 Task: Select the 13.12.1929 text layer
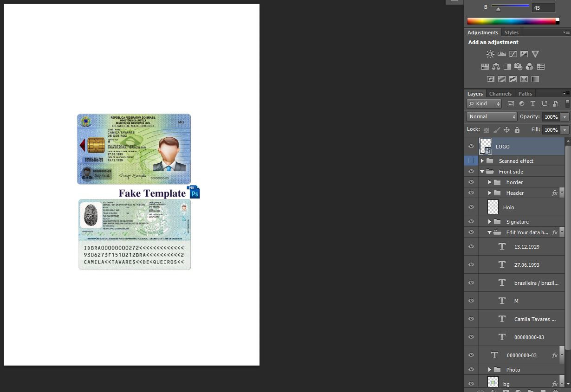pyautogui.click(x=527, y=246)
